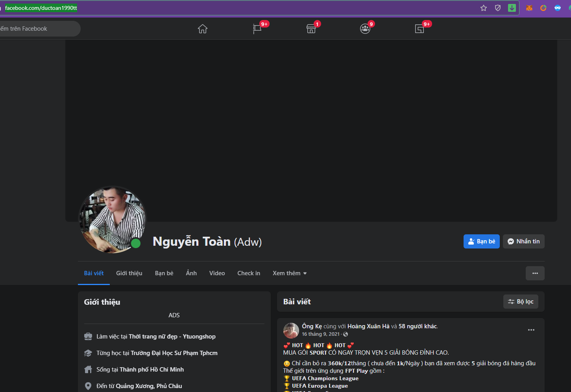Open Thời trang nữ đẹp - Ytuongshop link
The width and height of the screenshot is (571, 392).
point(172,337)
